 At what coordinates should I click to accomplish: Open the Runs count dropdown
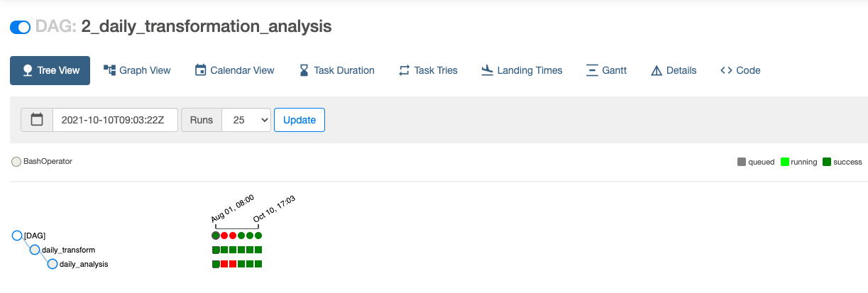[246, 120]
